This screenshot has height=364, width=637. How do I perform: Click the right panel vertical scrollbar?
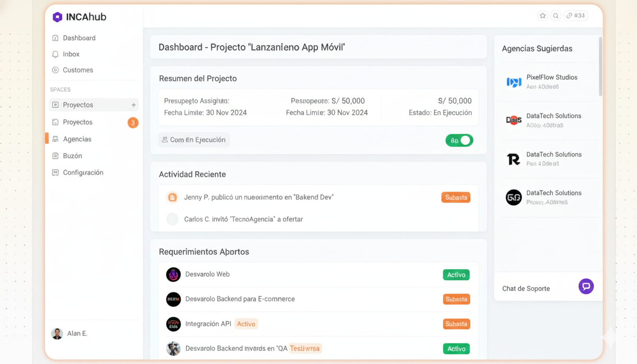point(601,66)
